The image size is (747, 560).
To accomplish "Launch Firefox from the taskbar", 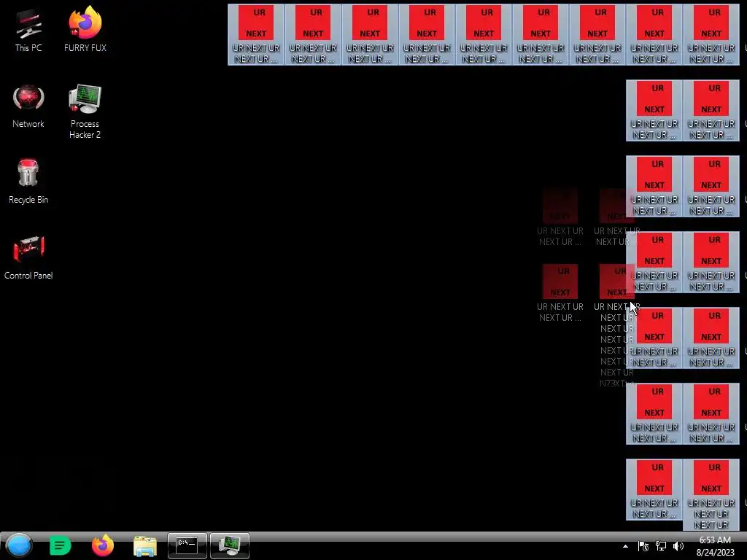I will [x=102, y=545].
